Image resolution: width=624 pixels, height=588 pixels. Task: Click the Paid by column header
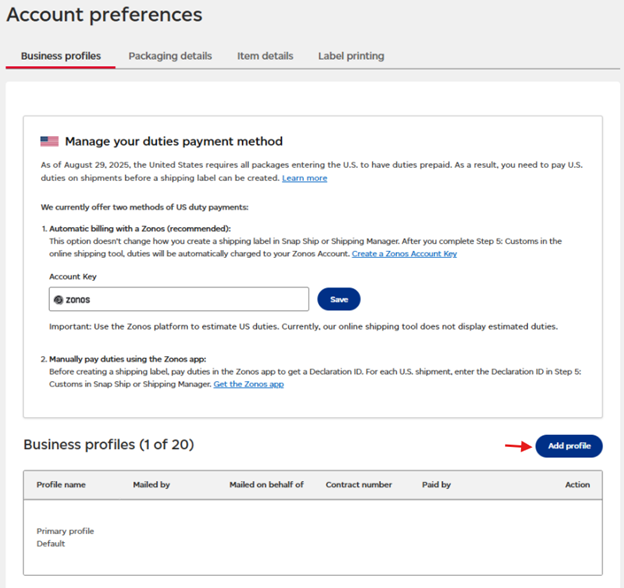point(436,485)
